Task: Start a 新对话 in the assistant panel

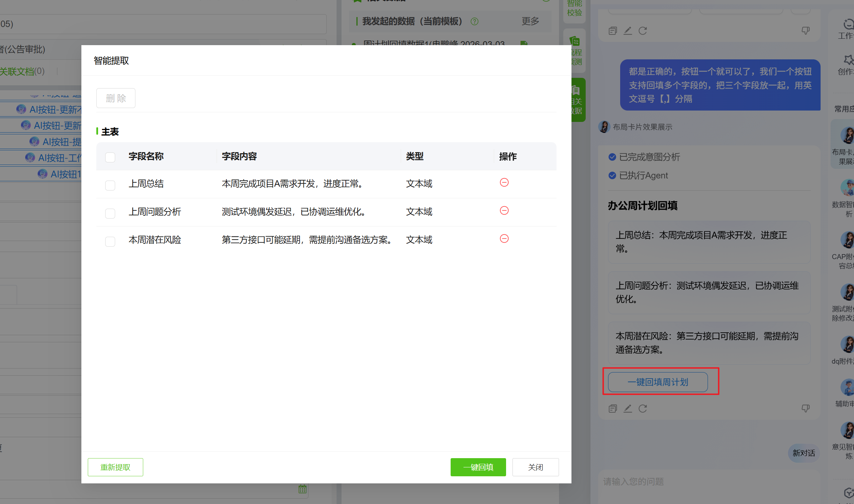Action: [x=804, y=453]
